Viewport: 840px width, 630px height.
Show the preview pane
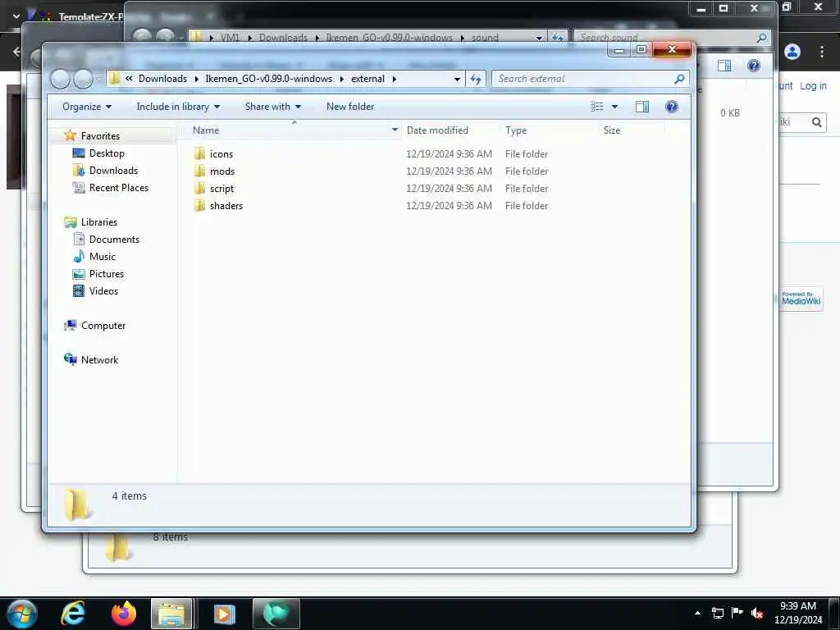641,107
